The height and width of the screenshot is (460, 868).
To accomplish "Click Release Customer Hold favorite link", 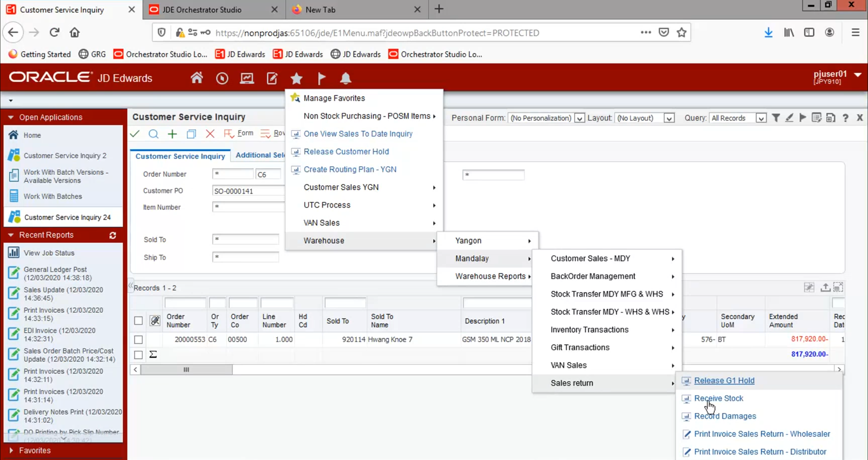I will 346,151.
